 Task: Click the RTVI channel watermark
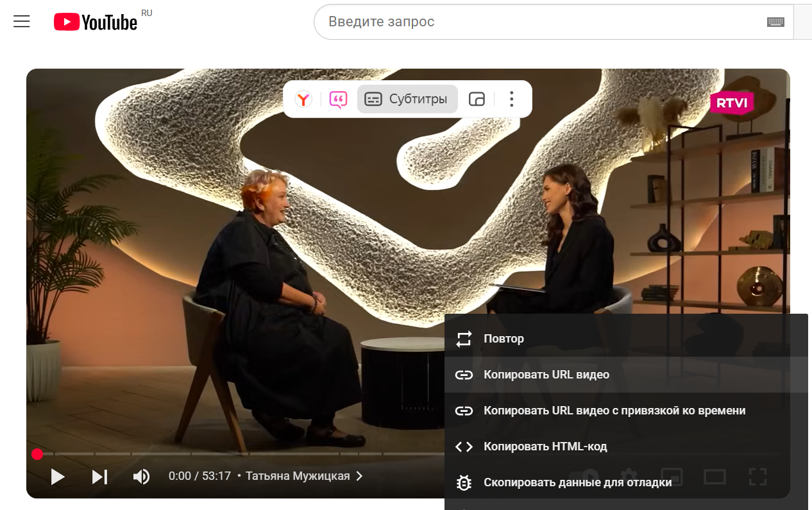pos(731,103)
